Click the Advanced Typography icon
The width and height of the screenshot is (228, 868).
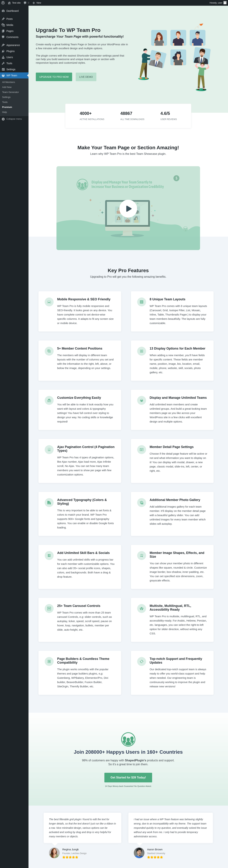[x=49, y=502]
